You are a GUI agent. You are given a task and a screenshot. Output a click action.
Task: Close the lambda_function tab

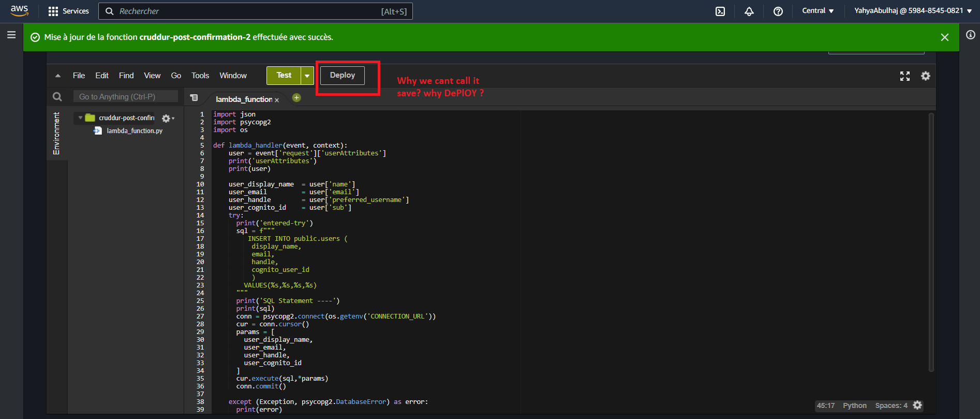tap(277, 100)
